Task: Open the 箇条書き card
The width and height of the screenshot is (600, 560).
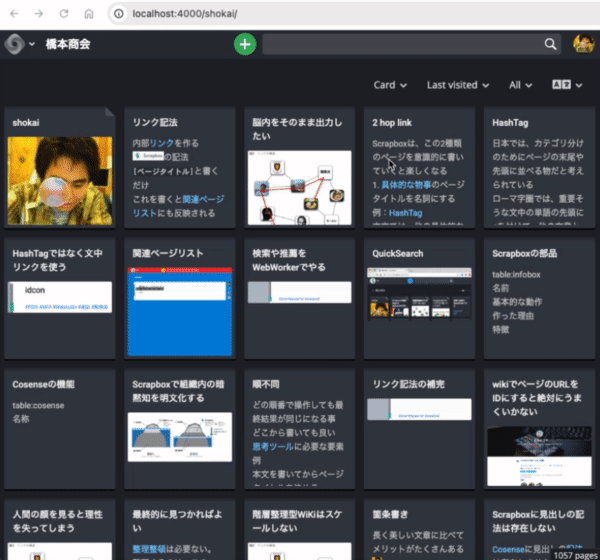Action: (x=419, y=530)
